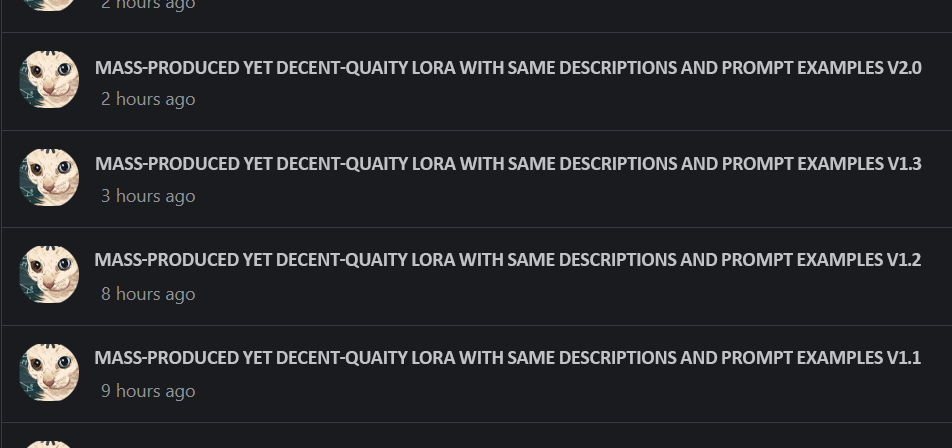This screenshot has width=952, height=448.
Task: Click the empty space right of V2.0's timestamp
Action: (x=571, y=99)
